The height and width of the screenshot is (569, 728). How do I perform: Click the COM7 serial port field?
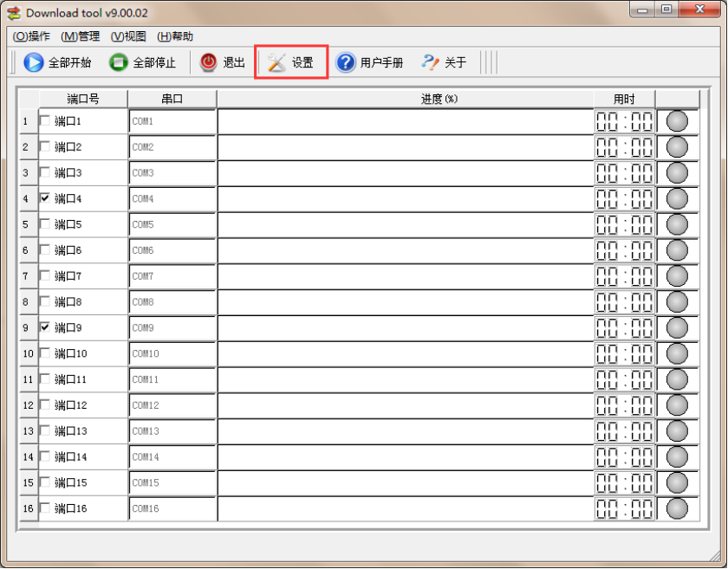(x=172, y=276)
